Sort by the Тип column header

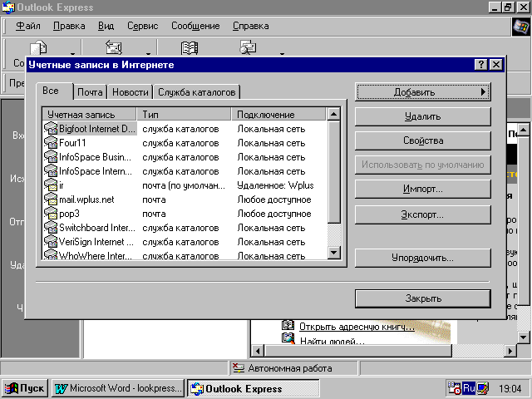(x=184, y=115)
